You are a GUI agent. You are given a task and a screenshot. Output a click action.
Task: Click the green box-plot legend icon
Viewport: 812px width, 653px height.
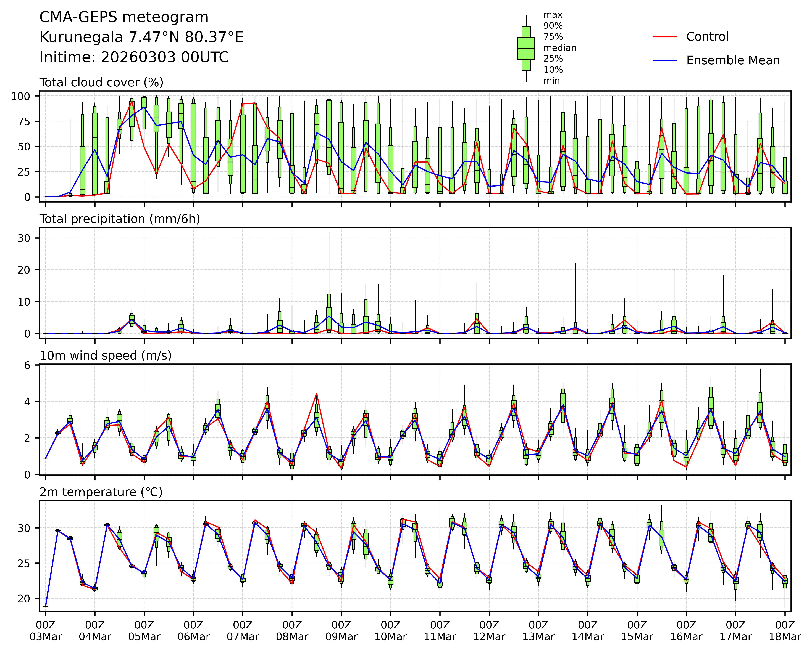(526, 48)
